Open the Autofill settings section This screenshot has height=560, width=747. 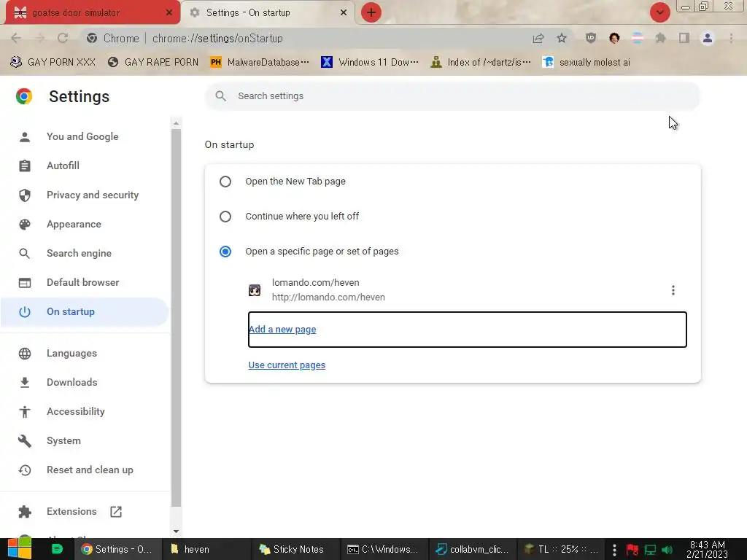click(63, 166)
